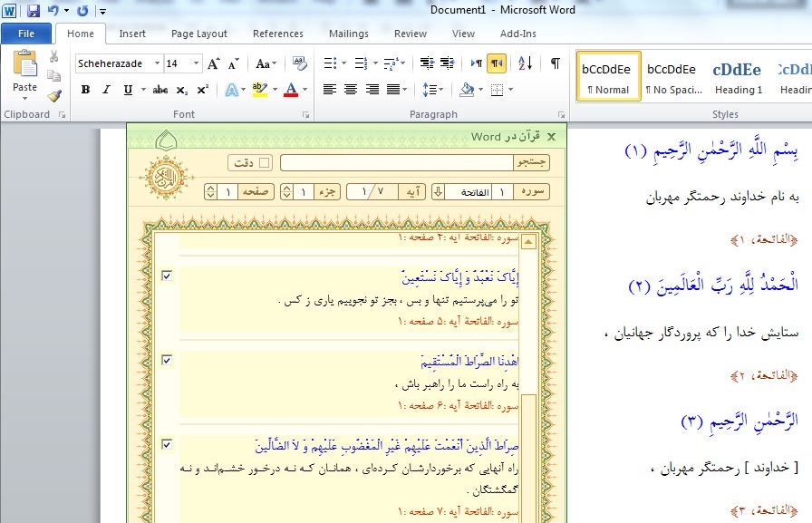Open Bullets list dropdown arrow

point(343,63)
